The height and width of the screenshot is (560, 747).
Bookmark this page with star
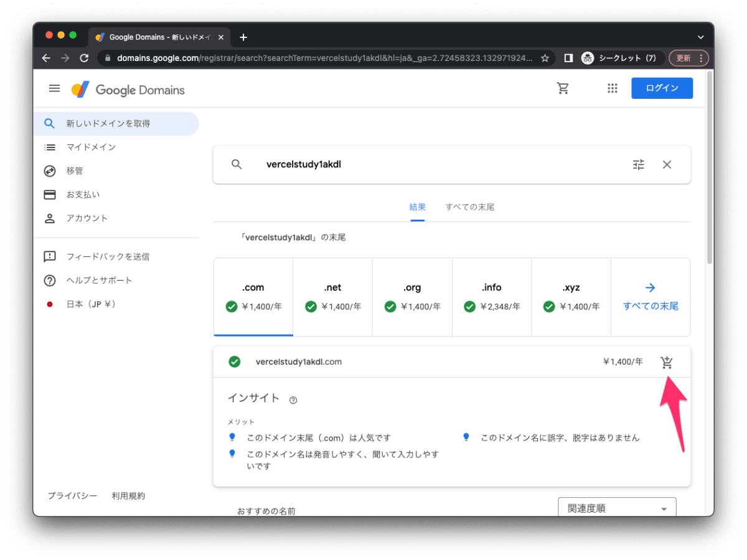(x=545, y=58)
